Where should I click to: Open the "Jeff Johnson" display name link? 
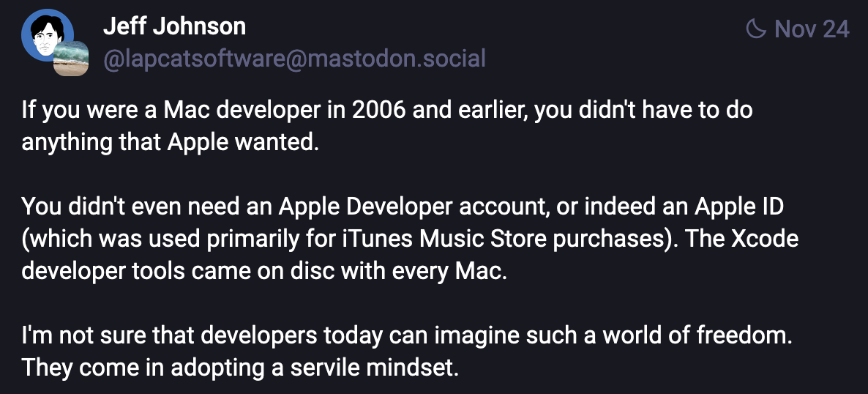pos(174,27)
